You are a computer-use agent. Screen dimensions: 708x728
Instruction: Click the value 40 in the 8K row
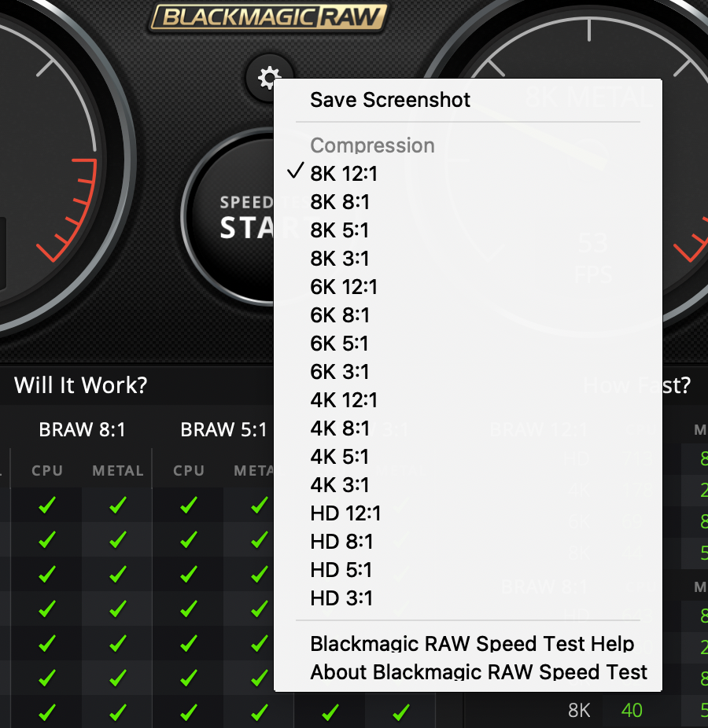pyautogui.click(x=632, y=711)
